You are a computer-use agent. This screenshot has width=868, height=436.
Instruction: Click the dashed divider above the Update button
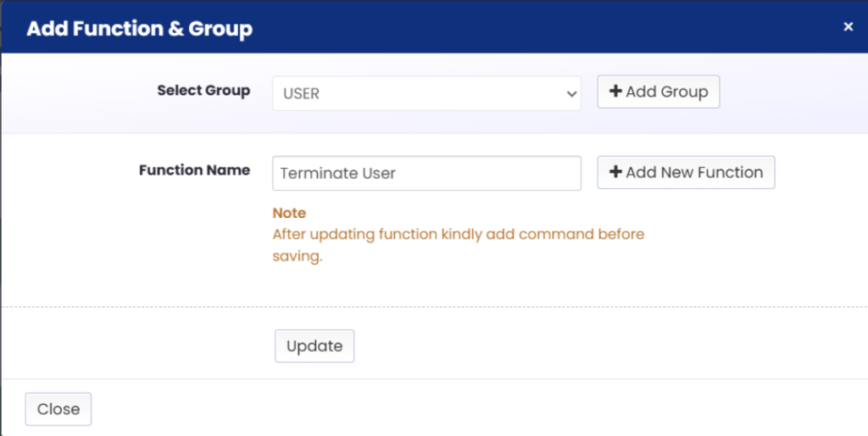(x=434, y=306)
